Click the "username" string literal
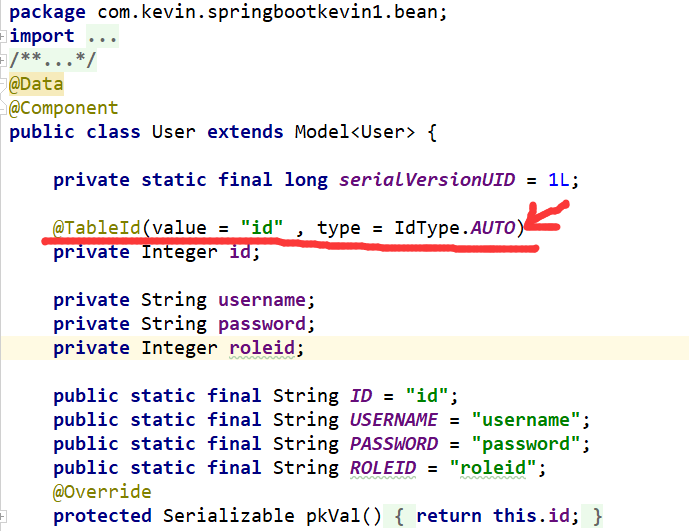689x531 pixels. tap(526, 420)
